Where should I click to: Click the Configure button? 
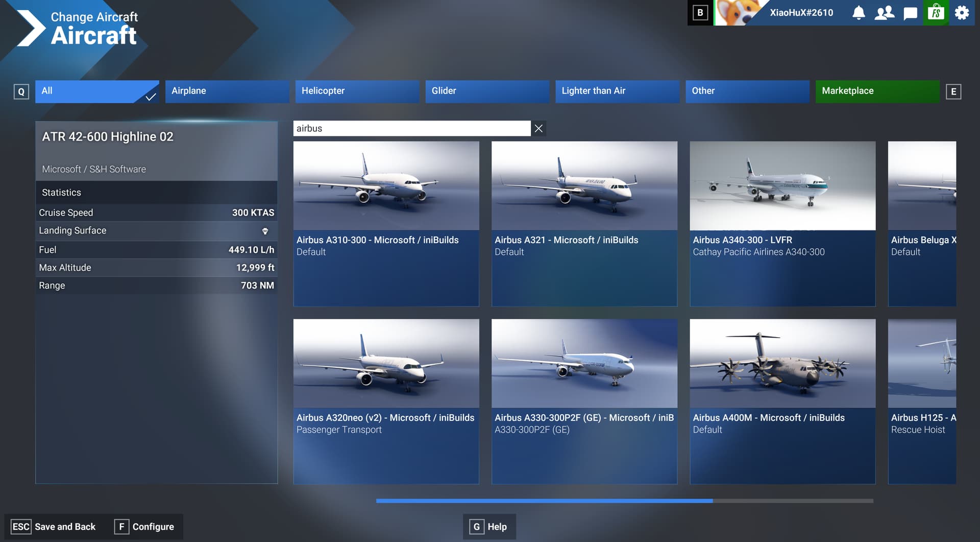tap(144, 527)
